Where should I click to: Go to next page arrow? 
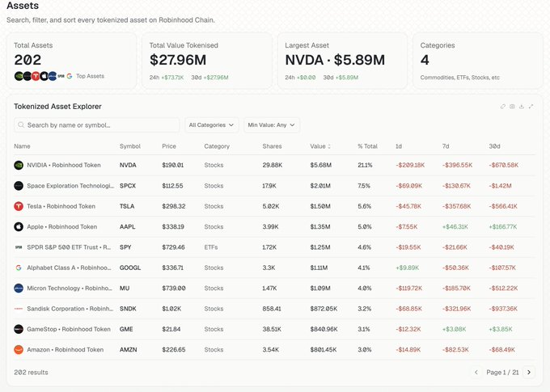click(x=529, y=373)
